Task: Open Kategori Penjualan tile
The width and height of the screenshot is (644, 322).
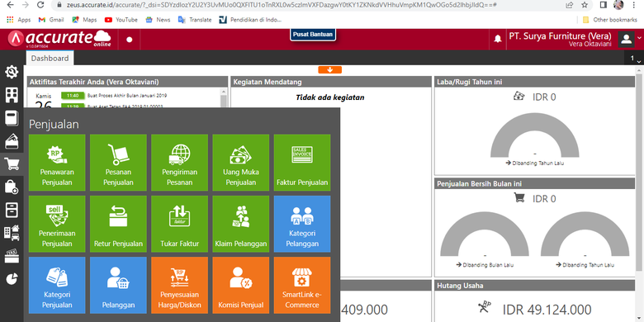Action: click(57, 285)
